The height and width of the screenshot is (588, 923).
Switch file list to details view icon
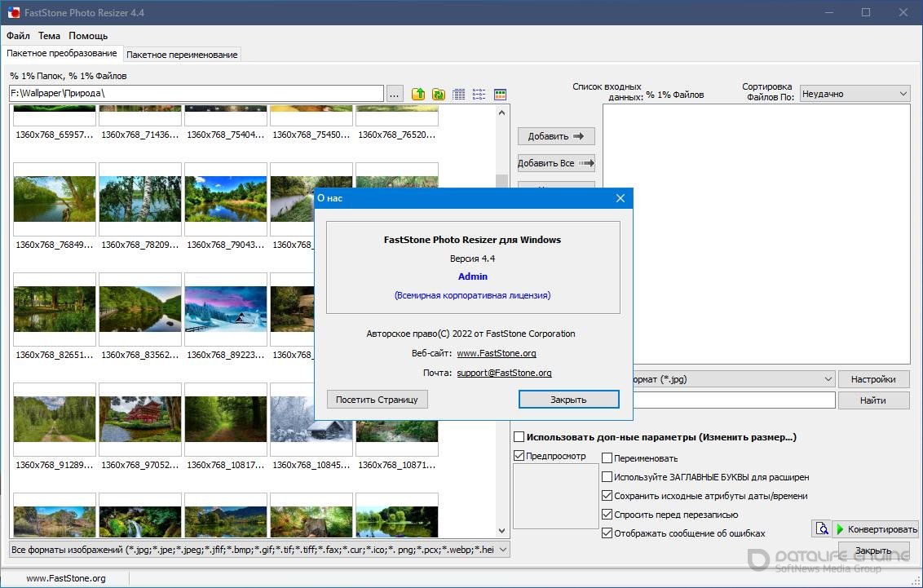[459, 94]
